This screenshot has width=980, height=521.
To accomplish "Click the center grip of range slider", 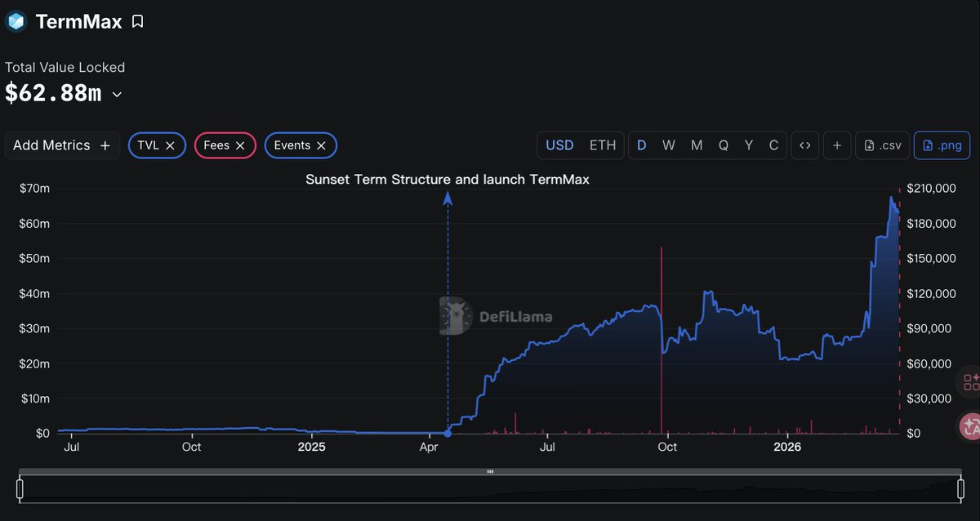I will (x=490, y=471).
